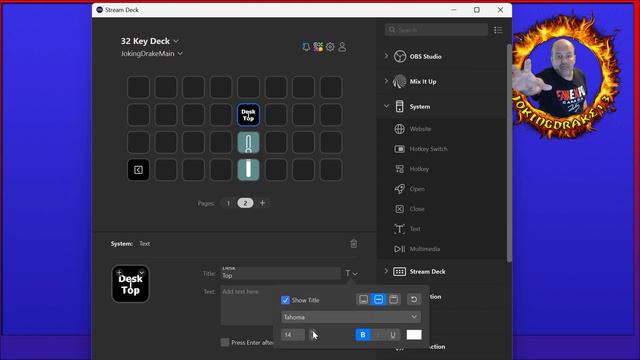This screenshot has width=640, height=360.
Task: Reset title formatting with undo icon
Action: (413, 300)
